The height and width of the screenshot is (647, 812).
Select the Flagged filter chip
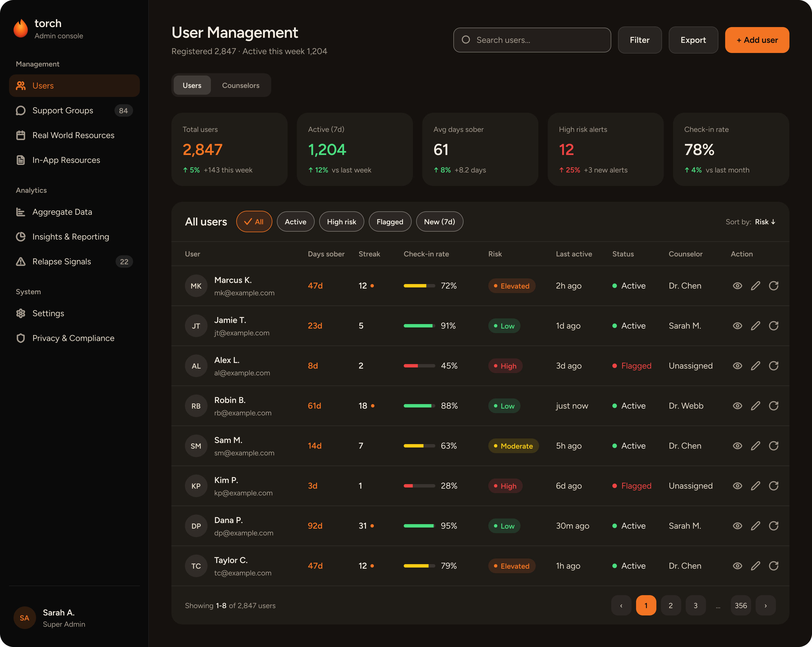[x=390, y=222]
